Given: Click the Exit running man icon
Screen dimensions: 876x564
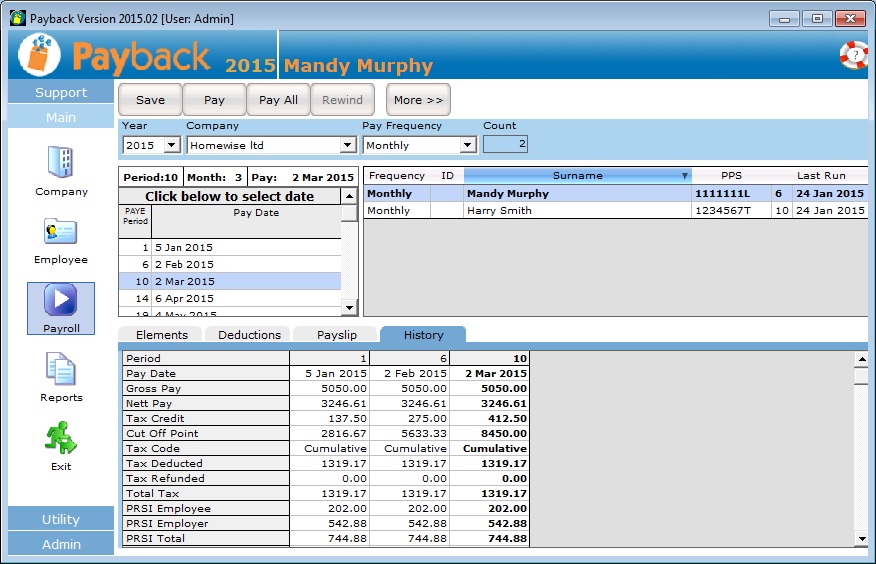Looking at the screenshot, I should 61,438.
